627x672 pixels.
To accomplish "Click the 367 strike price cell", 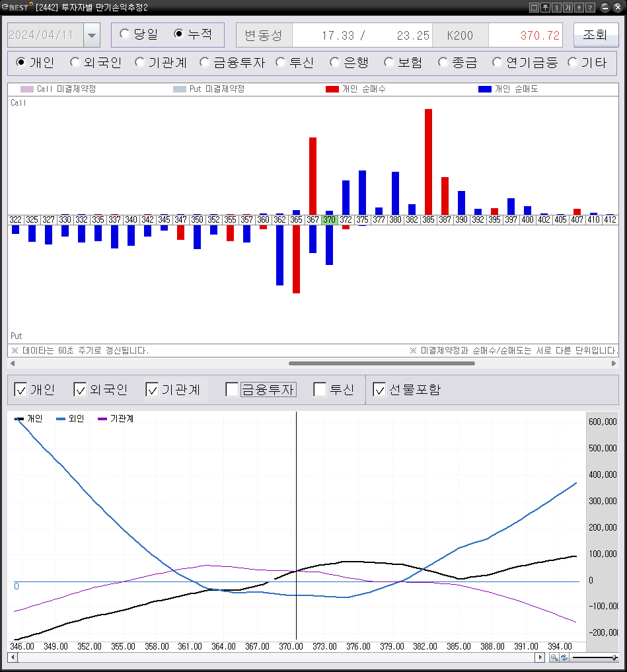I will point(313,220).
